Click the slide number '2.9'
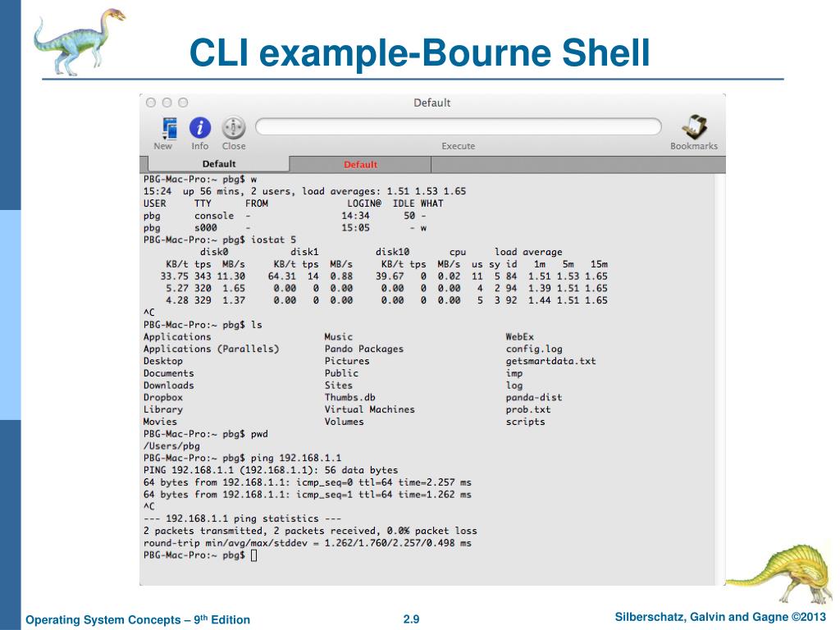This screenshot has width=840, height=630. 411,619
